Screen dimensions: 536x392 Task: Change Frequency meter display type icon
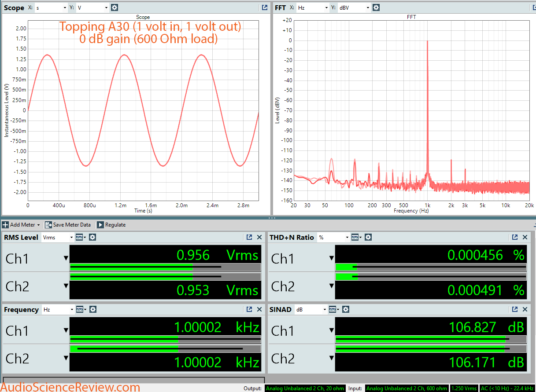[x=81, y=309]
